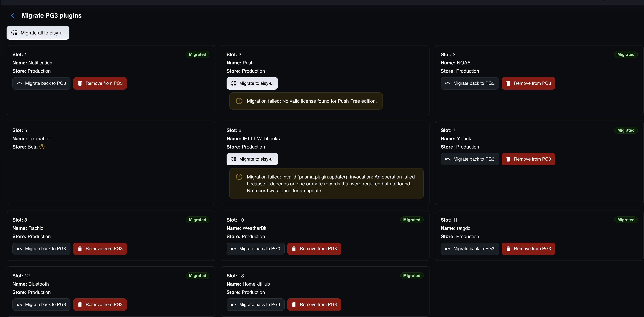
Task: Click warning icon in Push migration failed alert
Action: [239, 101]
